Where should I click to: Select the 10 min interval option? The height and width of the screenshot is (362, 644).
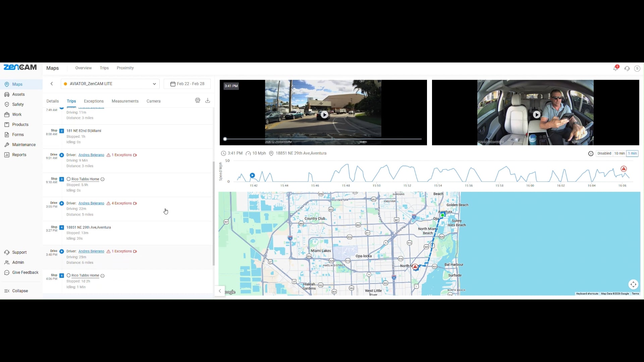619,154
